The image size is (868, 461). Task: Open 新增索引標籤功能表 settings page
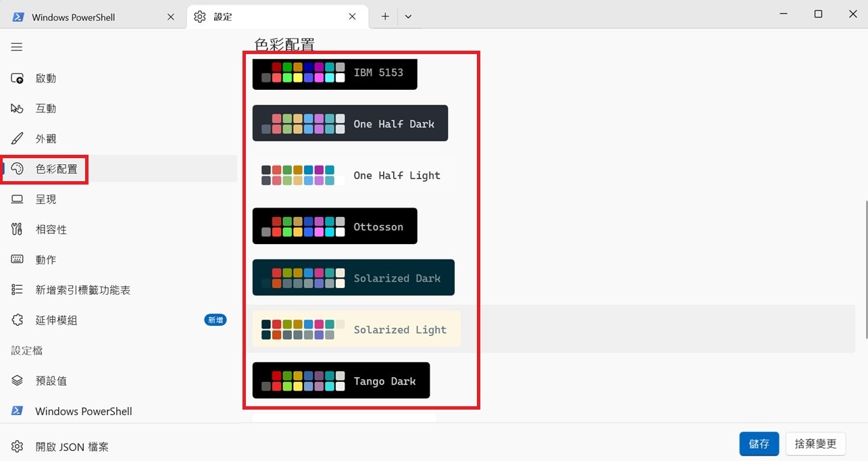pos(120,290)
